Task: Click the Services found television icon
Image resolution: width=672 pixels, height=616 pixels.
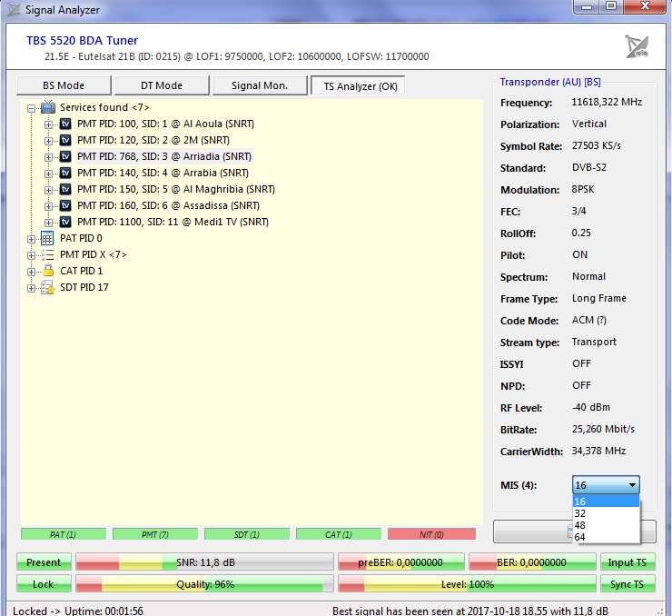Action: tap(48, 107)
